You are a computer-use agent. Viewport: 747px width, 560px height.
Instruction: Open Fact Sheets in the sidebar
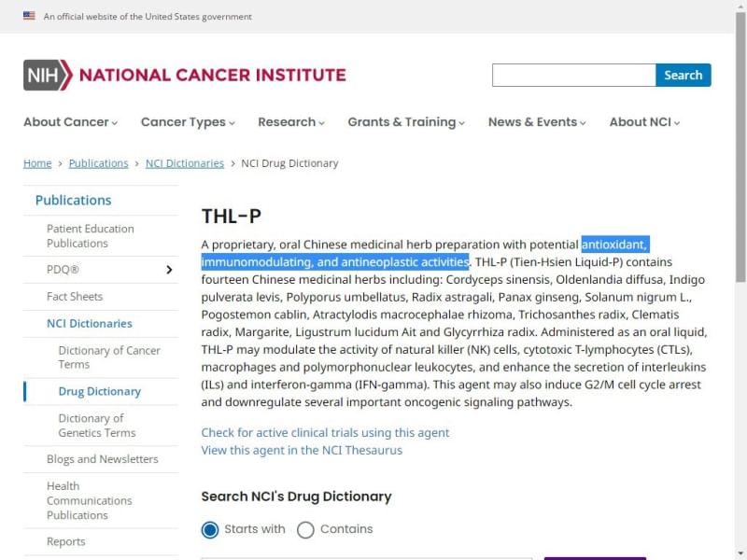75,297
